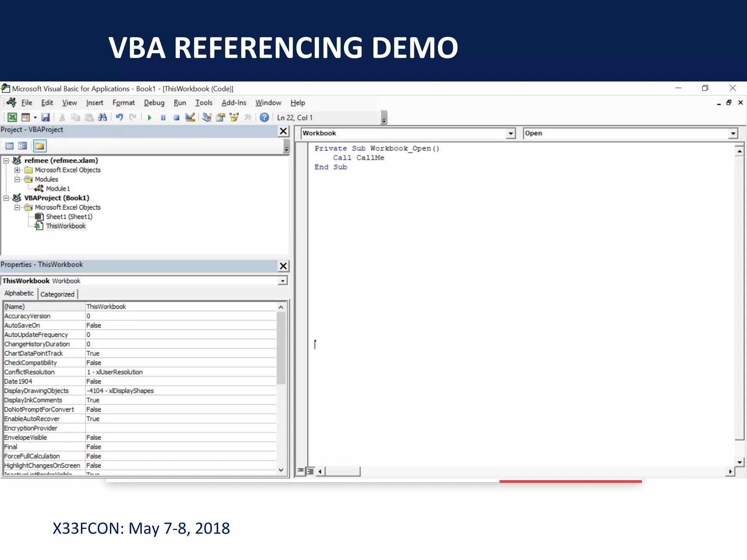
Task: Click the Copy icon in the toolbar
Action: tap(76, 117)
